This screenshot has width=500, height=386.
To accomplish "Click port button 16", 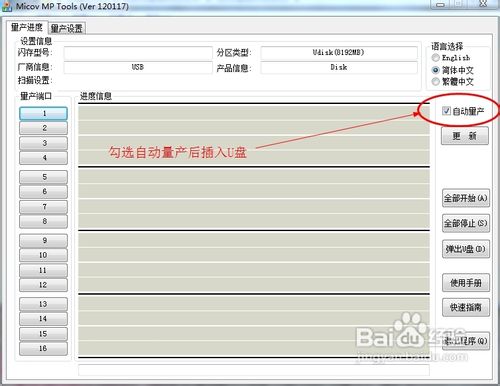I will [x=44, y=349].
